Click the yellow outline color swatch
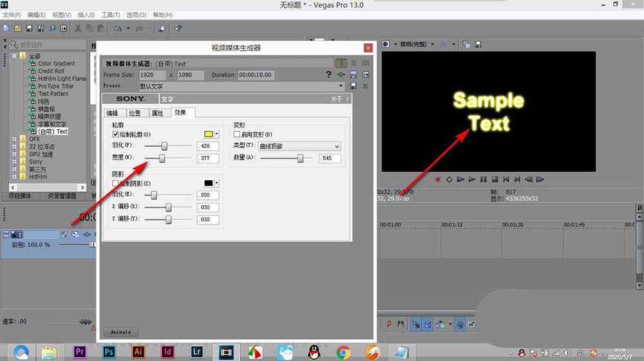 click(x=208, y=134)
